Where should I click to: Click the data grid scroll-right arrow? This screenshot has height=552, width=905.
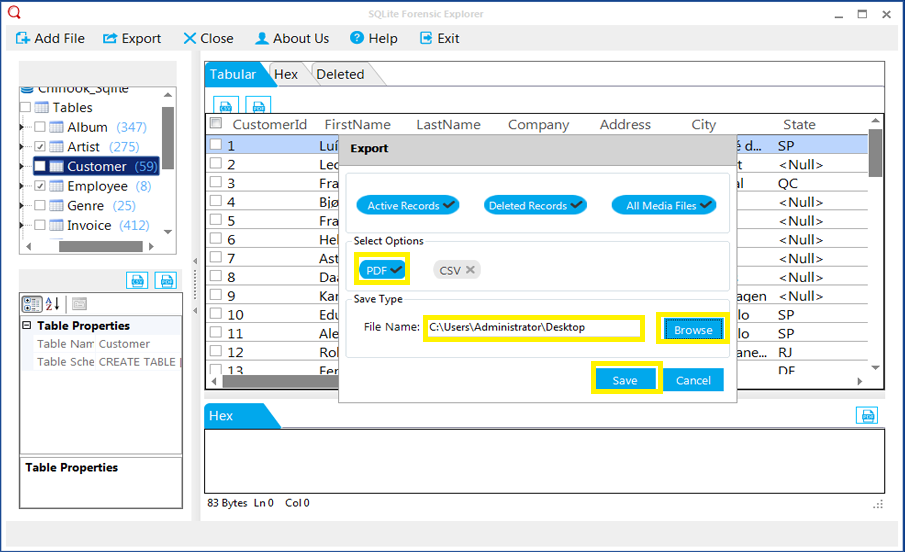coord(860,382)
